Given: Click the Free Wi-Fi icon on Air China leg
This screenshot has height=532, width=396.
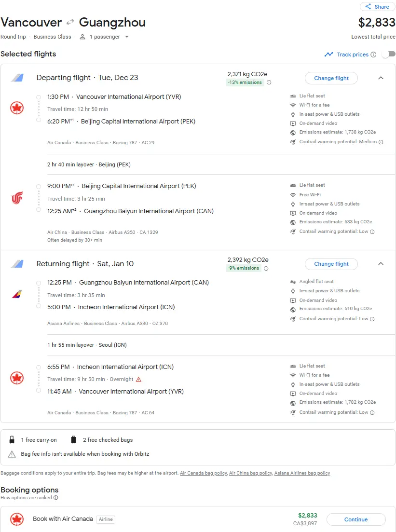Looking at the screenshot, I should [292, 195].
